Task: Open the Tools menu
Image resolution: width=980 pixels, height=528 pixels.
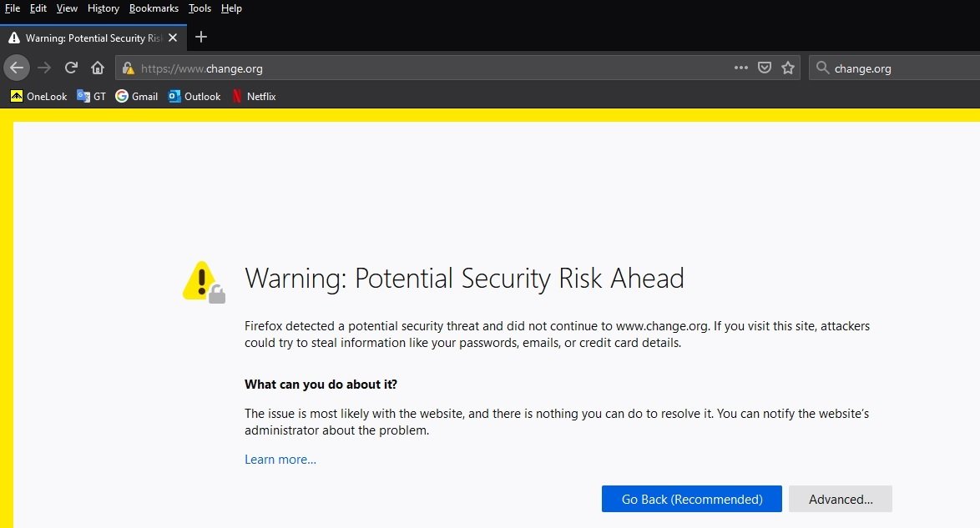Action: pos(200,8)
